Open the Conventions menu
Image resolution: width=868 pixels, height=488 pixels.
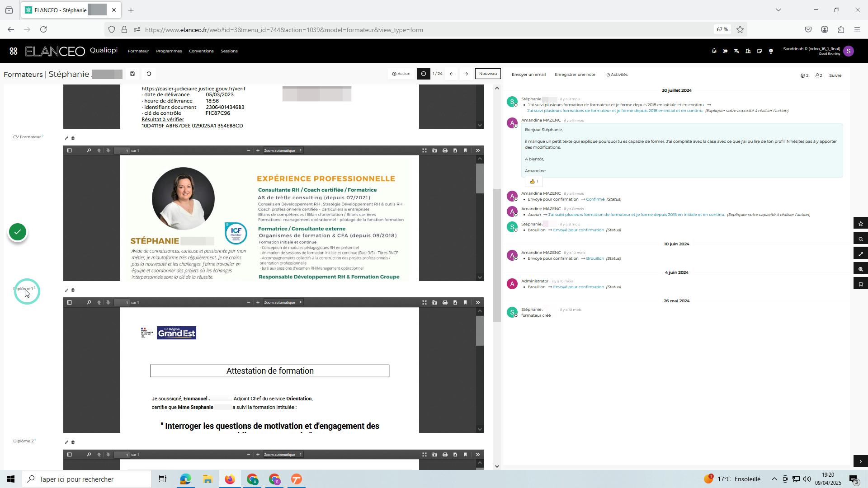pyautogui.click(x=201, y=51)
